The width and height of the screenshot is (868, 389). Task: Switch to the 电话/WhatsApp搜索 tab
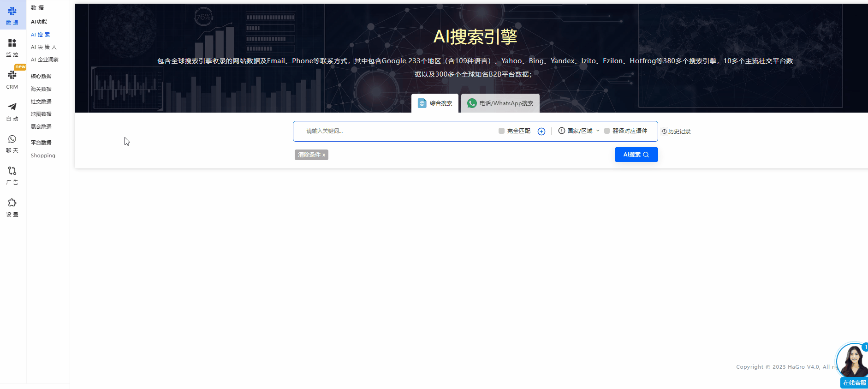(x=500, y=103)
